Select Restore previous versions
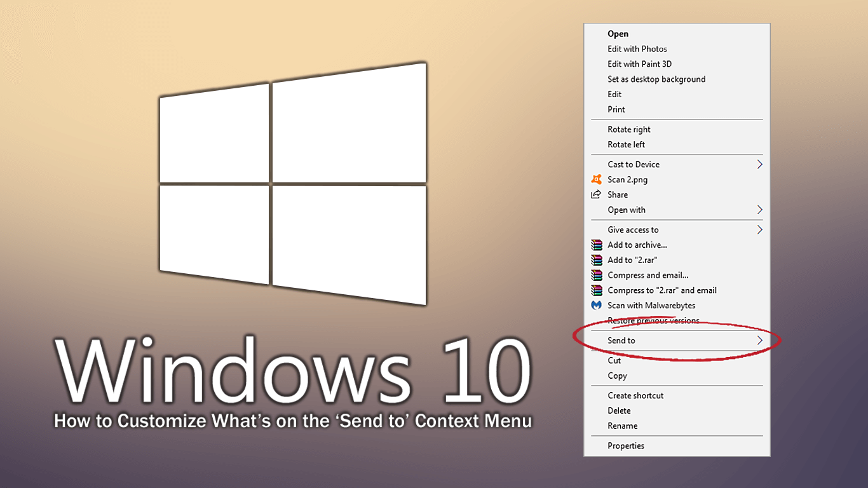868x488 pixels. [653, 321]
